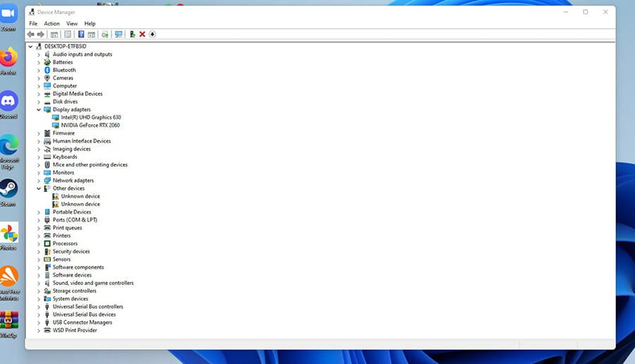
Task: Select the Computer category
Action: coord(64,86)
